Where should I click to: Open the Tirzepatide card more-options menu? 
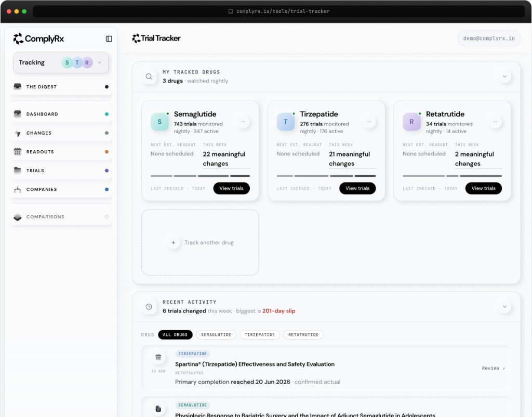369,122
